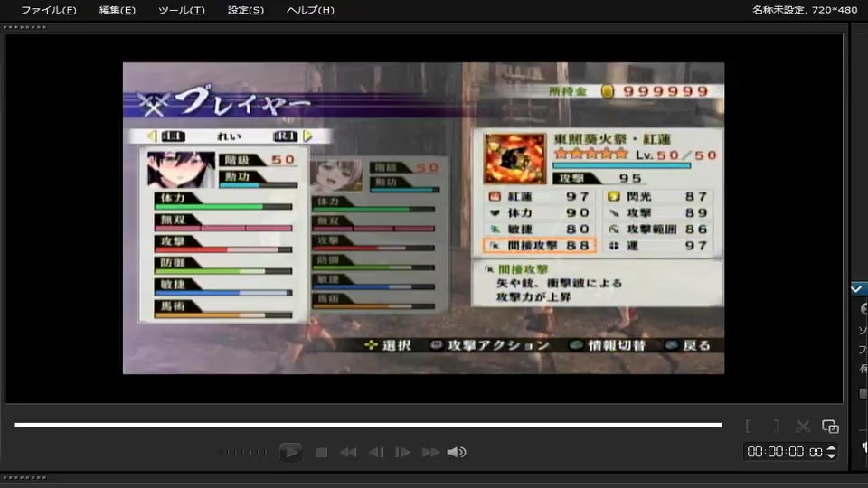Set mark-out with the right bracket icon
Viewport: 868px width, 488px height.
pos(777,426)
